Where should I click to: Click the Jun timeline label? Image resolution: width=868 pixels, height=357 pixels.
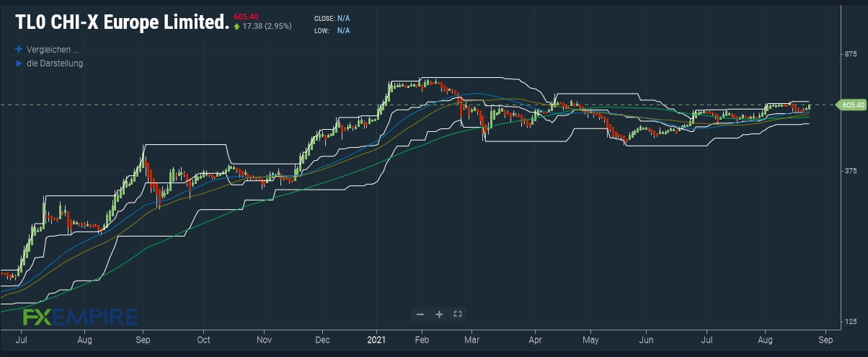coord(647,338)
